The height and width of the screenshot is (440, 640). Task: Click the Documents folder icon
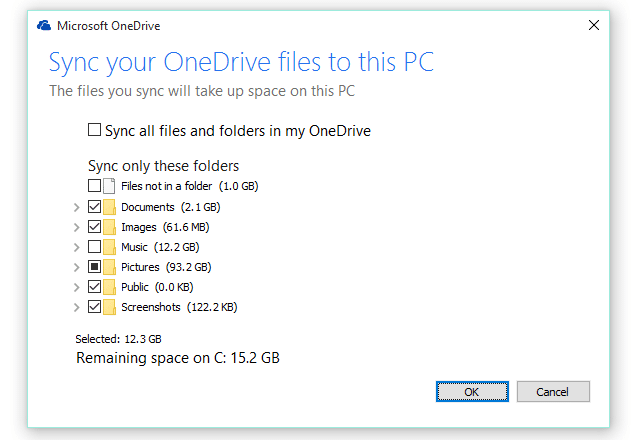(109, 207)
